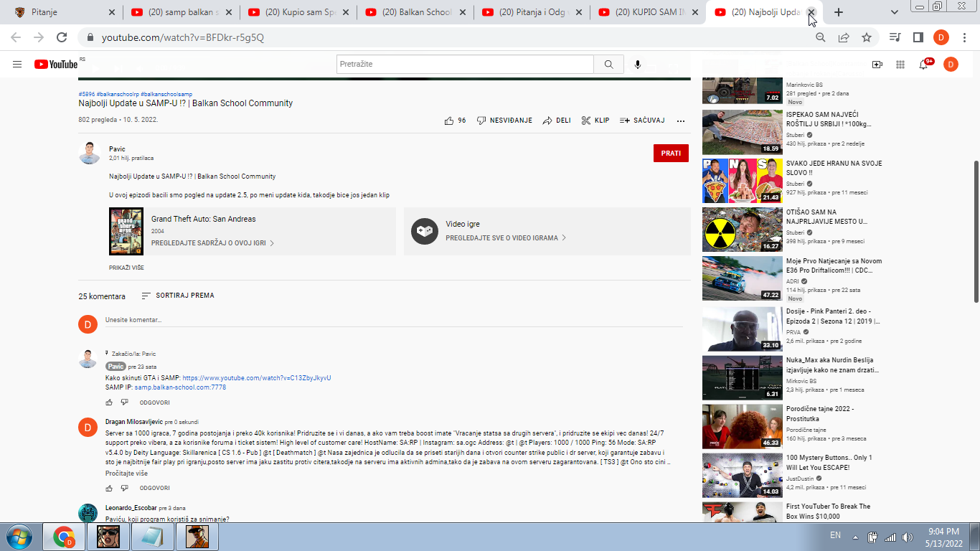Reply to Dragan Milosavljevic's comment

(x=154, y=488)
